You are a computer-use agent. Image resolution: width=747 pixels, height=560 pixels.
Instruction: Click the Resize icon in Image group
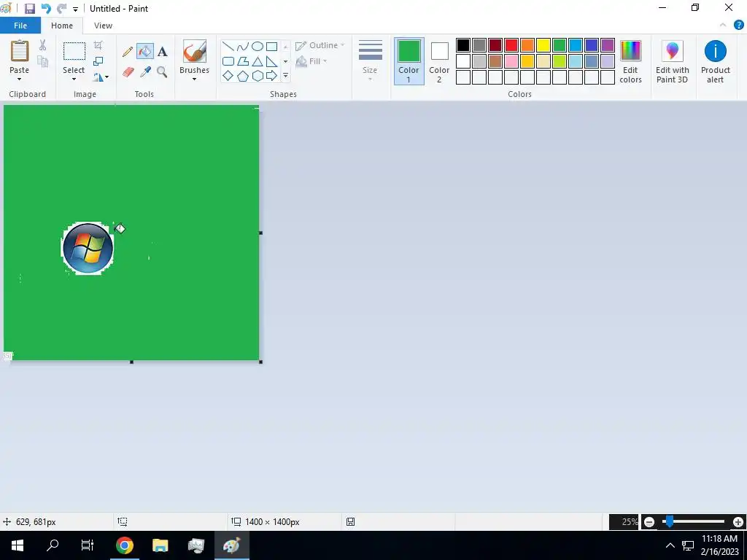(x=98, y=61)
